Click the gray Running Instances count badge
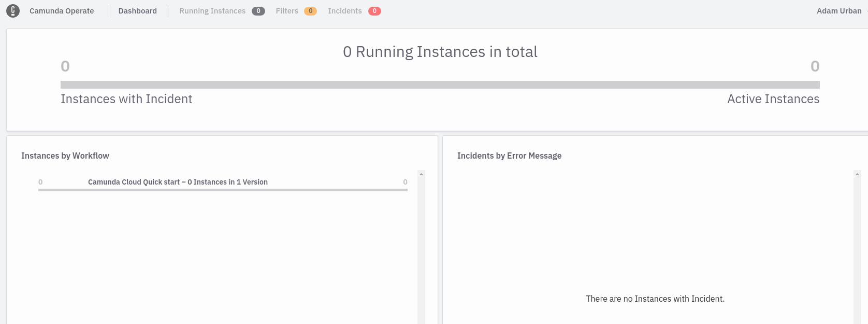Viewport: 868px width, 324px height. (258, 11)
